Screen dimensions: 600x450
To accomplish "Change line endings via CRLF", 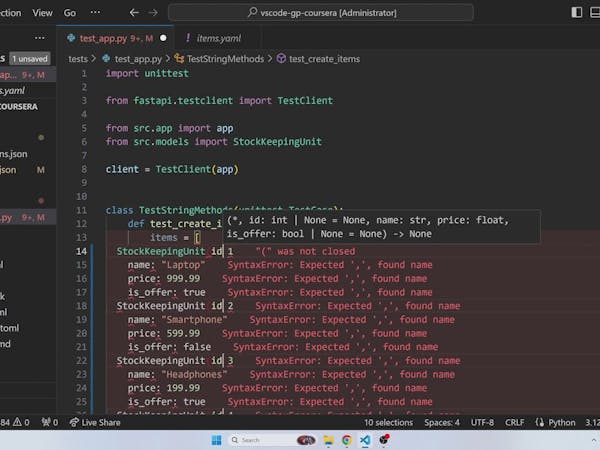I will [514, 422].
